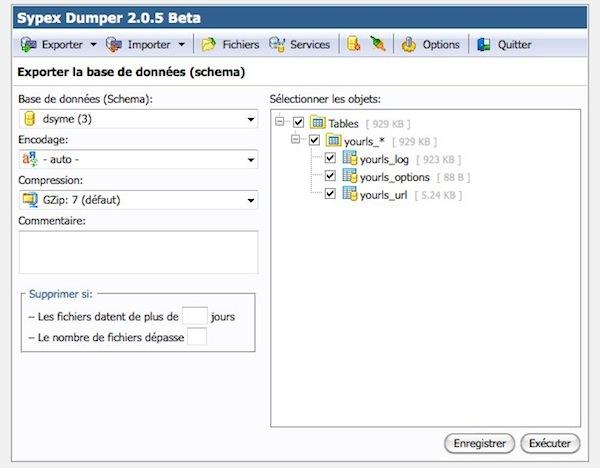Open the Fichiers menu label
The height and width of the screenshot is (468, 600).
pos(241,45)
